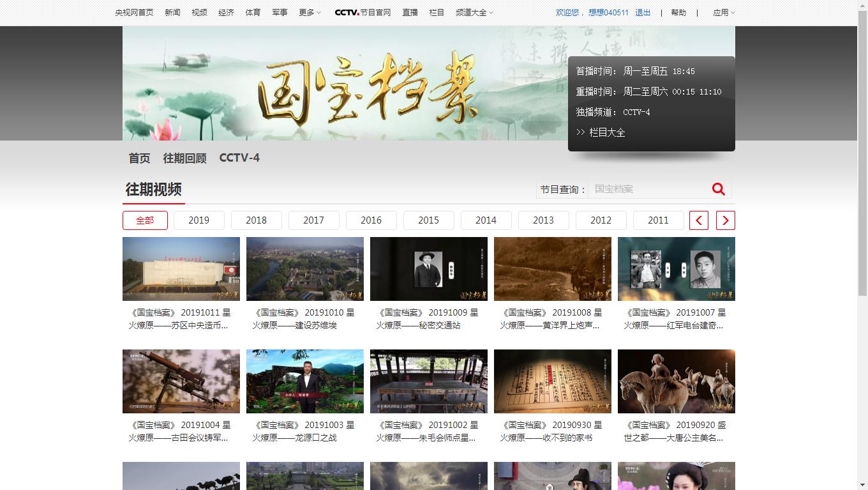The image size is (868, 490).
Task: Filter videos by year 2018
Action: pos(257,220)
